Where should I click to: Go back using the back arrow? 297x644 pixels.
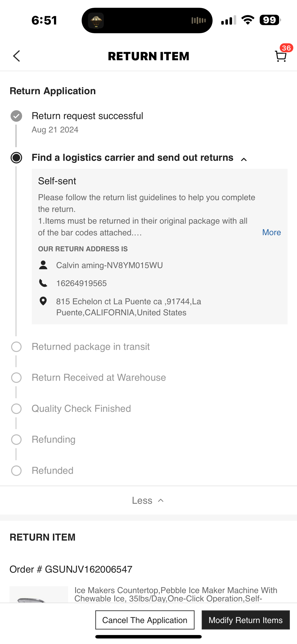pyautogui.click(x=16, y=56)
